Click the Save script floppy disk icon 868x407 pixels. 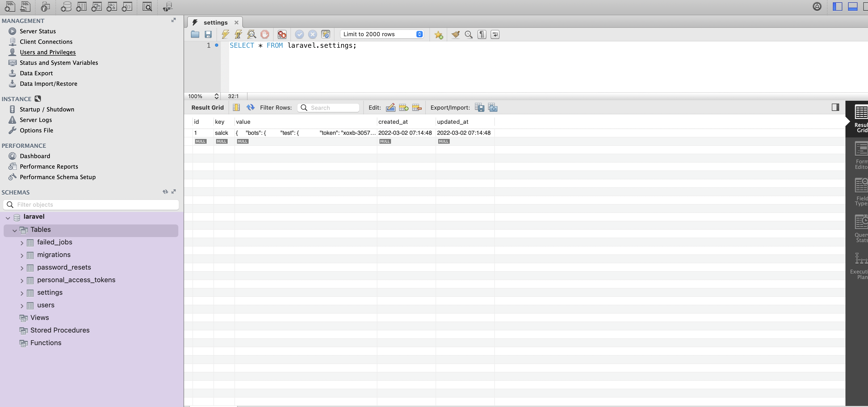pos(208,34)
